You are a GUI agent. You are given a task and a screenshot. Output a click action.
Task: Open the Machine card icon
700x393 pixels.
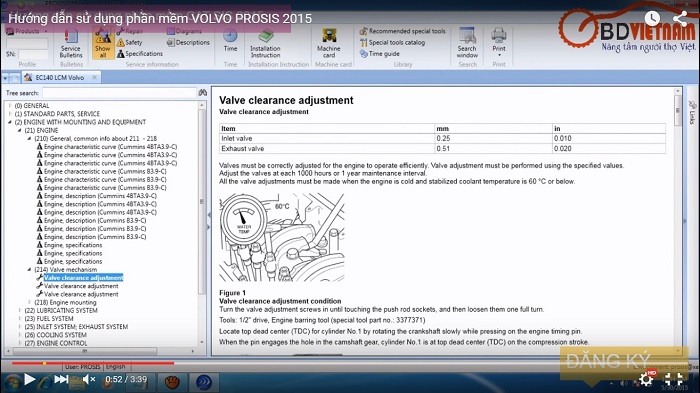(329, 43)
